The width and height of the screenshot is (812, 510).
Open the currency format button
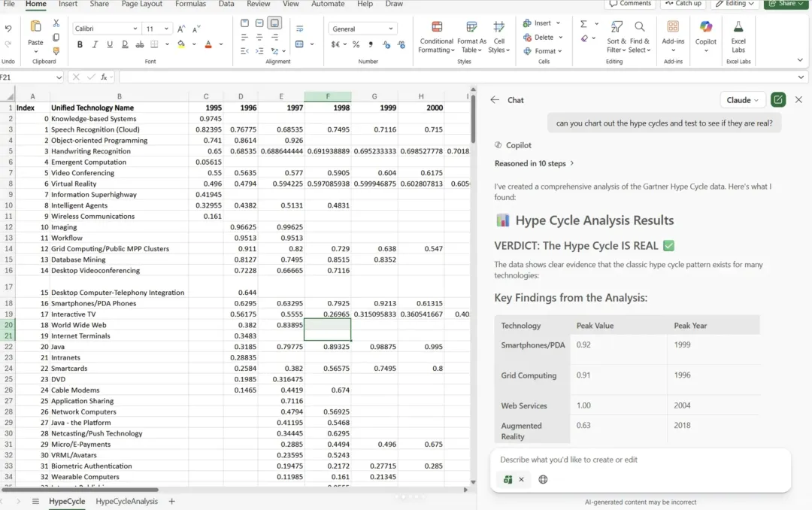[x=335, y=44]
